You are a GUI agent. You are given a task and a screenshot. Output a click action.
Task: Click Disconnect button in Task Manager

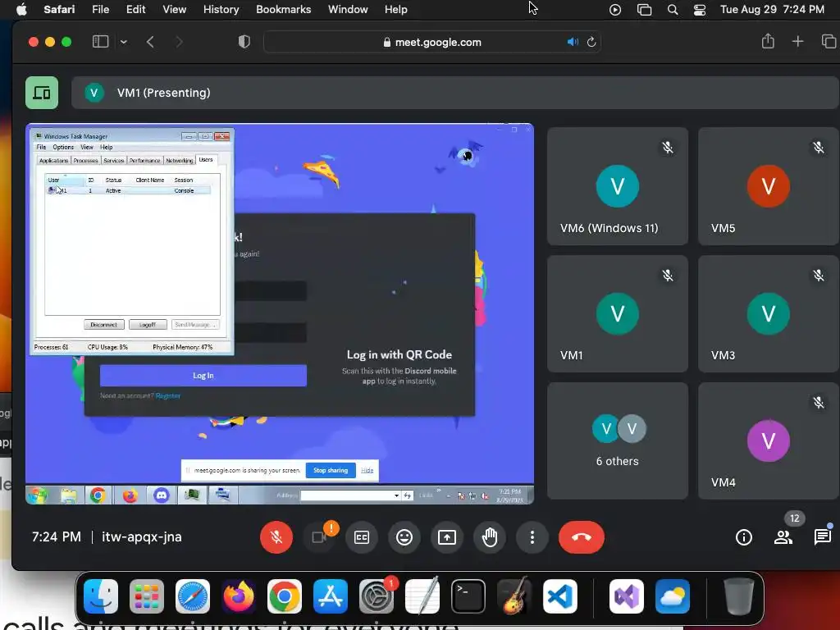pos(104,325)
